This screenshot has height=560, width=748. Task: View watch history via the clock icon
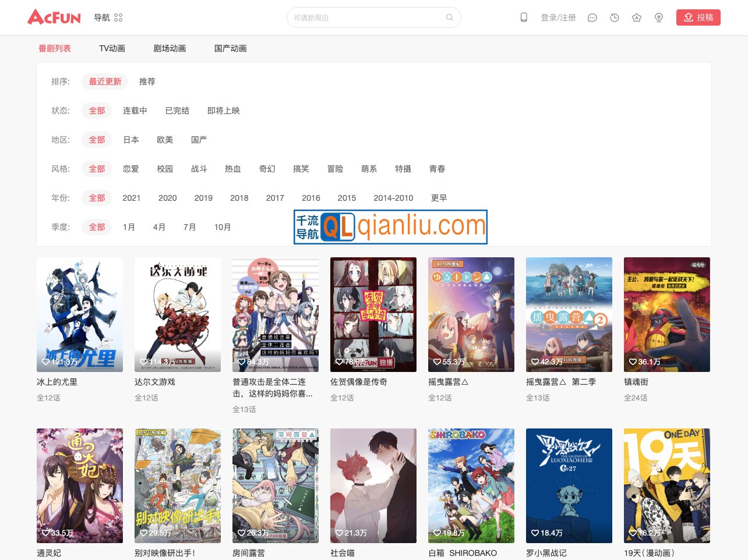tap(614, 17)
